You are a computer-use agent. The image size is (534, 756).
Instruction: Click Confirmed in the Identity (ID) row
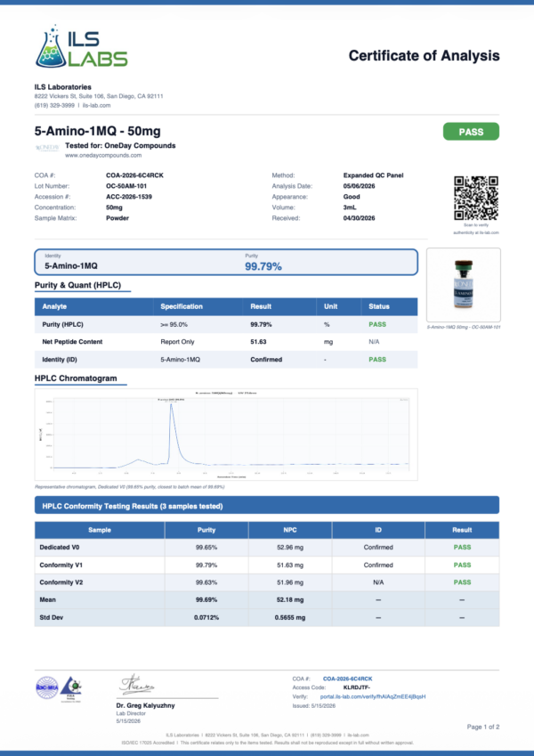pyautogui.click(x=266, y=360)
